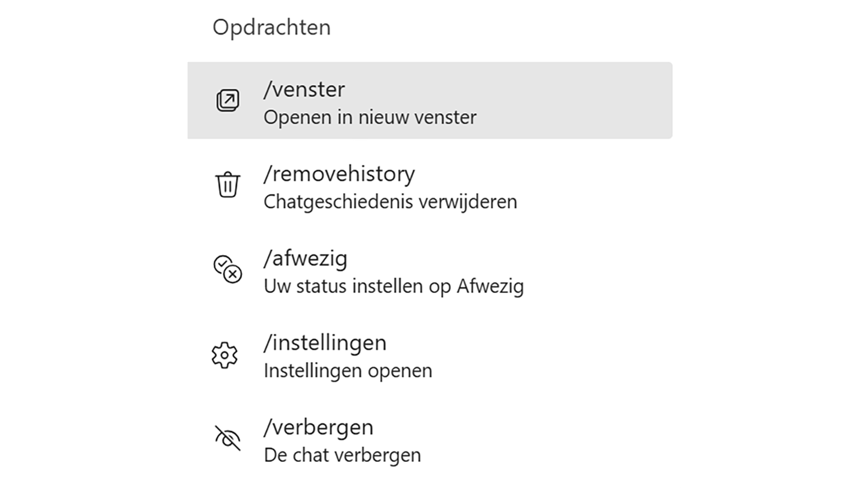The height and width of the screenshot is (488, 868).
Task: Select the /venster command
Action: [x=304, y=89]
